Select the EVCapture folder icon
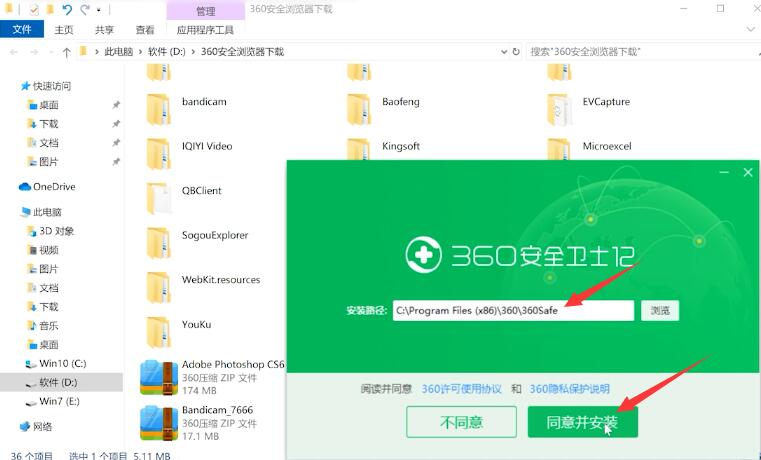761x460 pixels. pos(559,110)
